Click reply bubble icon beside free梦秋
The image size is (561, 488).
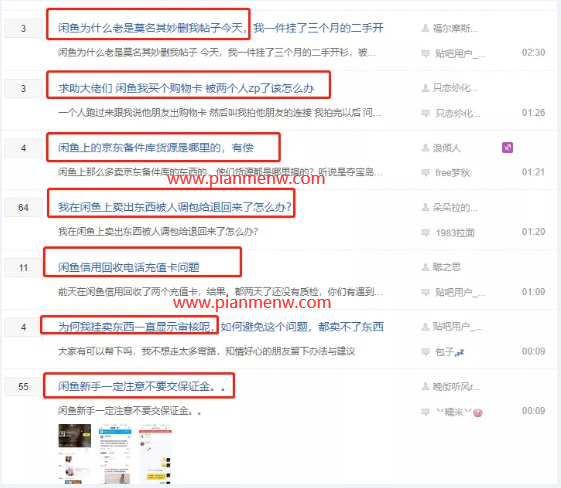[425, 173]
